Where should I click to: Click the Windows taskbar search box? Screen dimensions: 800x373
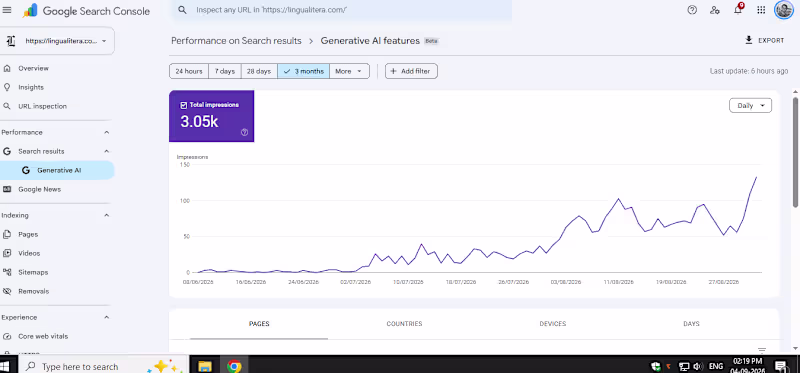[x=105, y=366]
